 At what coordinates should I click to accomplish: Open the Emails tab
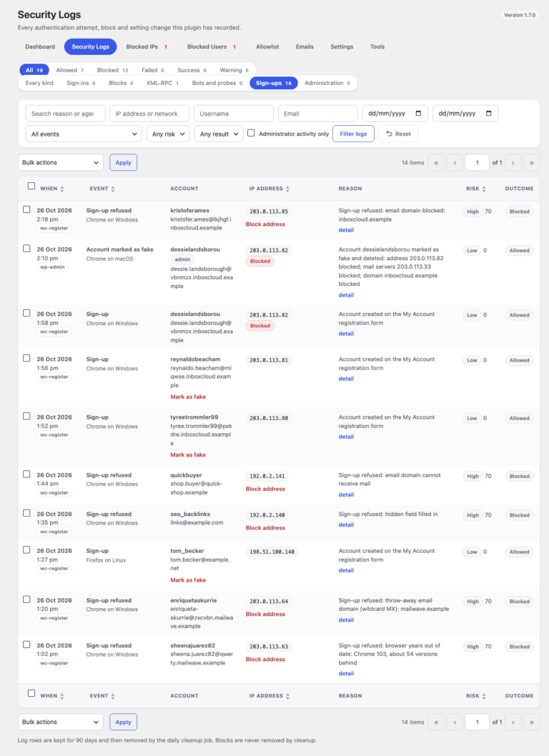pyautogui.click(x=305, y=46)
